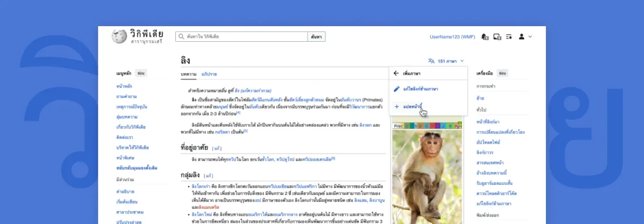The image size is (644, 224).
Task: Click the วิกิพีเดีย wordmark text
Action: coord(146,34)
